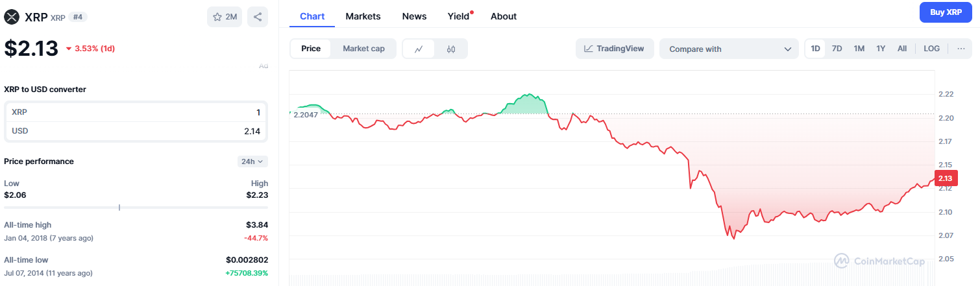Image resolution: width=980 pixels, height=286 pixels.
Task: Switch chart to Market cap
Action: pos(363,49)
